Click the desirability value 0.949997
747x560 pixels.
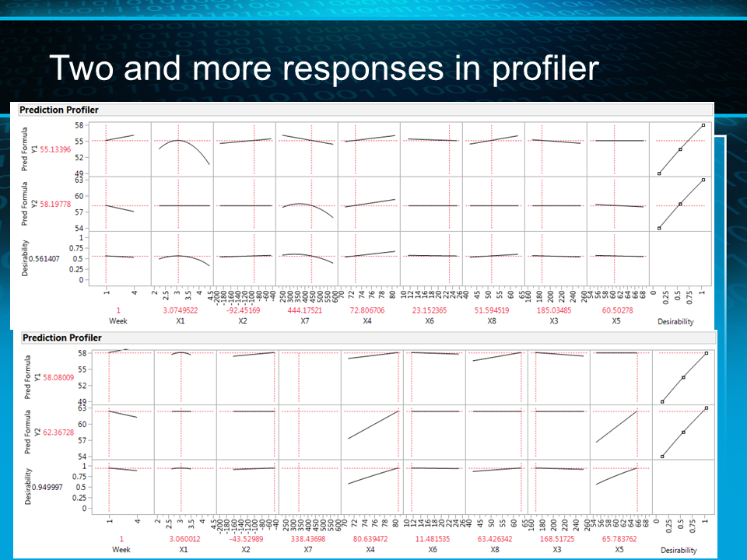tap(47, 487)
